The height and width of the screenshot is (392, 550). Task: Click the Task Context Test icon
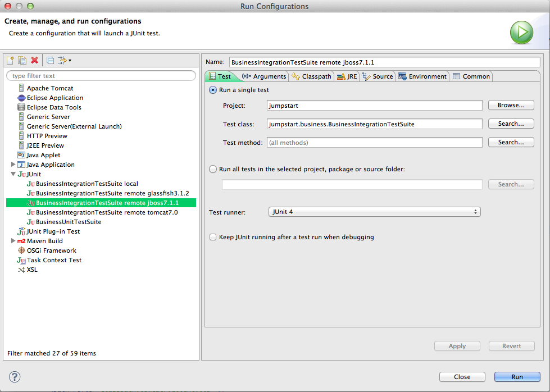coord(21,260)
